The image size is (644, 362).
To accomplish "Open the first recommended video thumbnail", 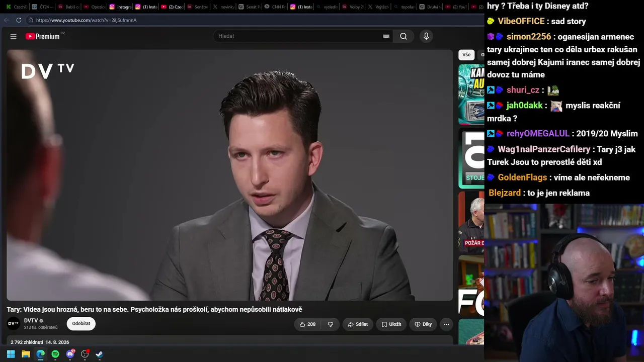I will click(471, 94).
